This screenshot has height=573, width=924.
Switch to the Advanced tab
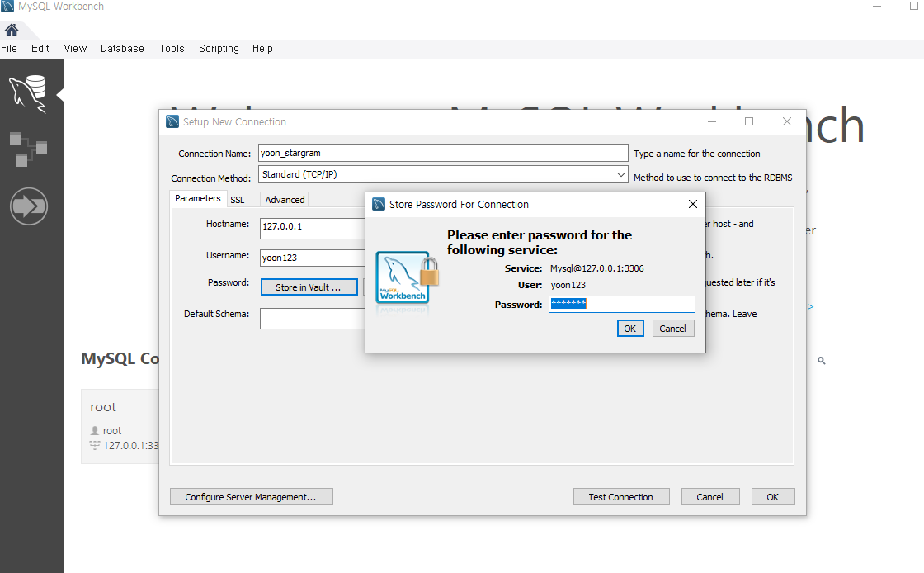point(285,200)
